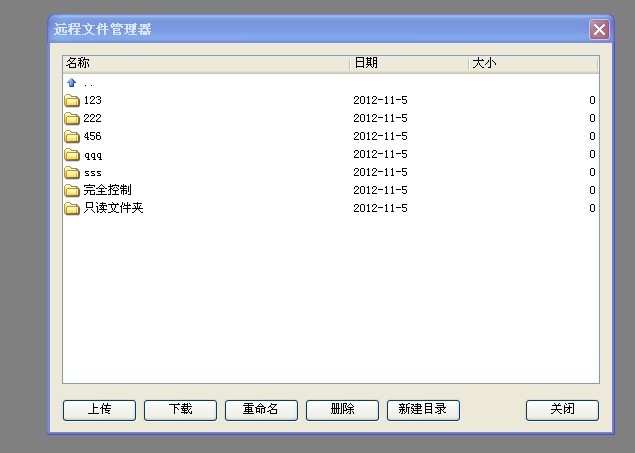
Task: Select the folder name qqq
Action: (93, 155)
